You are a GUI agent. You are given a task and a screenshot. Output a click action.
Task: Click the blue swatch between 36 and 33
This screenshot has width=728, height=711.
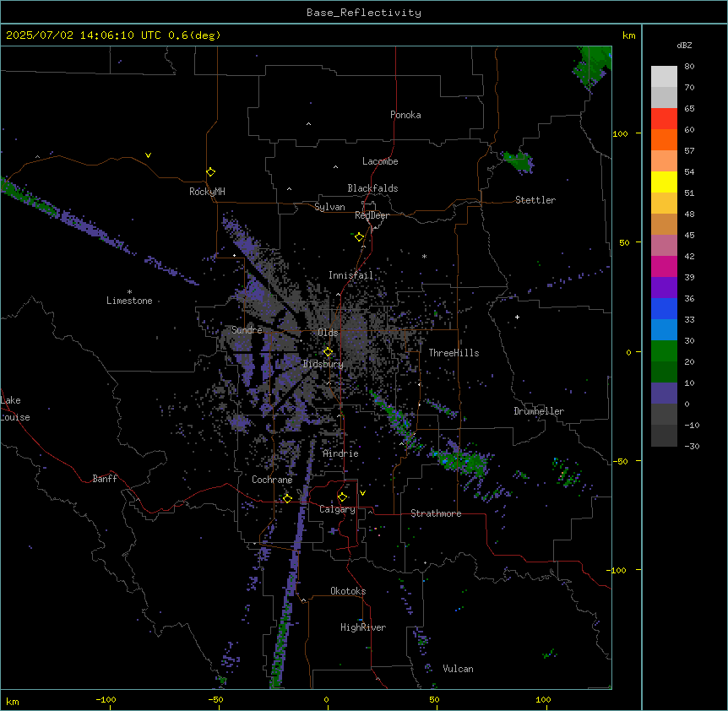pyautogui.click(x=664, y=308)
